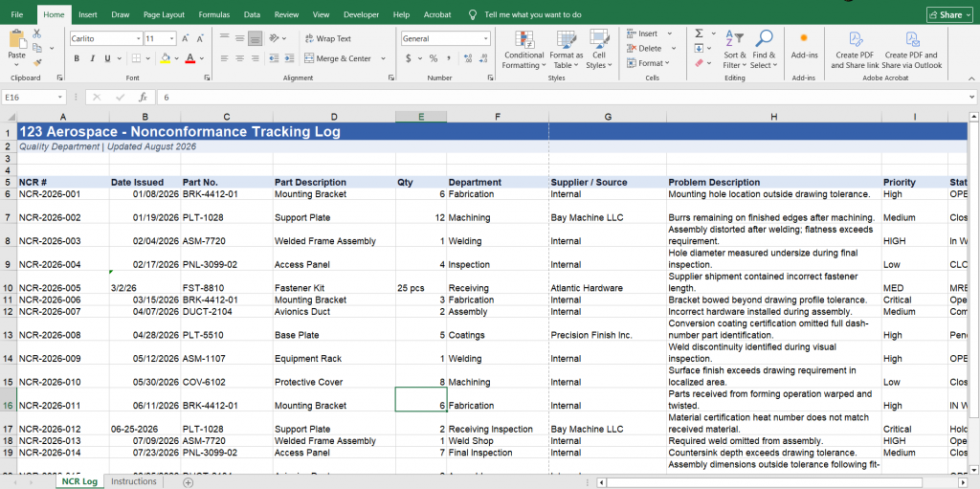Open the File tab

[x=17, y=14]
